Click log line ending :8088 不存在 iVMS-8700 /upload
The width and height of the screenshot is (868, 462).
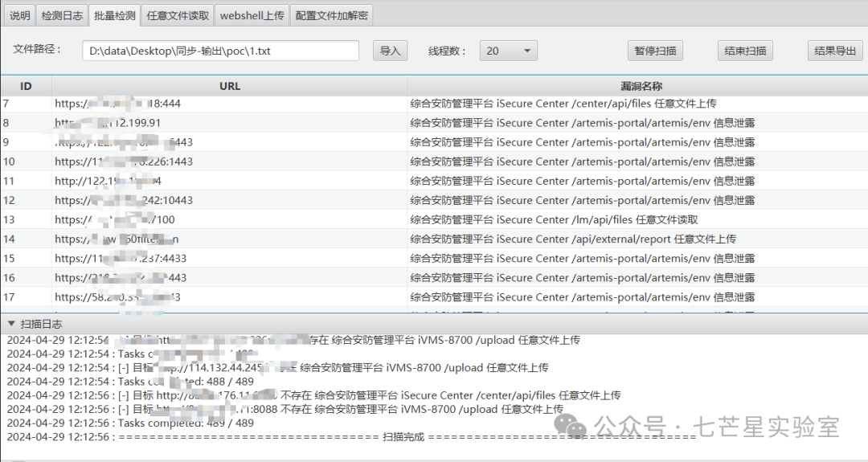point(285,410)
